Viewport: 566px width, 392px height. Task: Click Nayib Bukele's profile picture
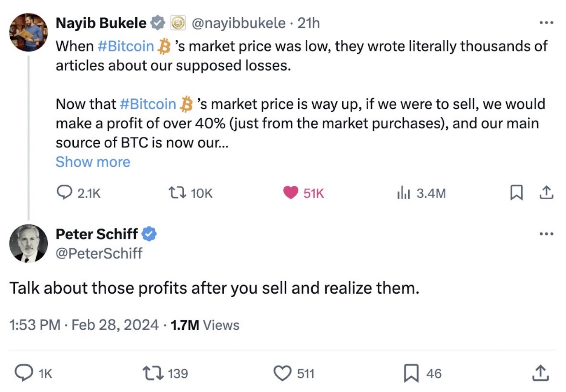pos(28,32)
